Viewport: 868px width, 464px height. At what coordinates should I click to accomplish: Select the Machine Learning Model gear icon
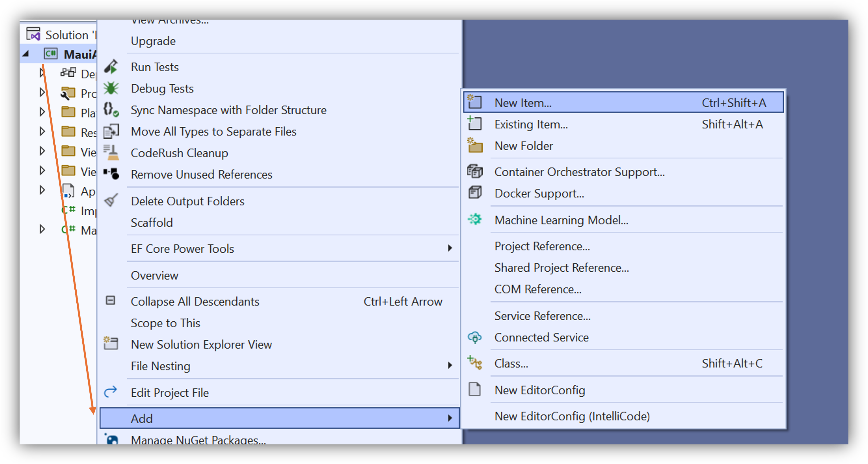475,219
